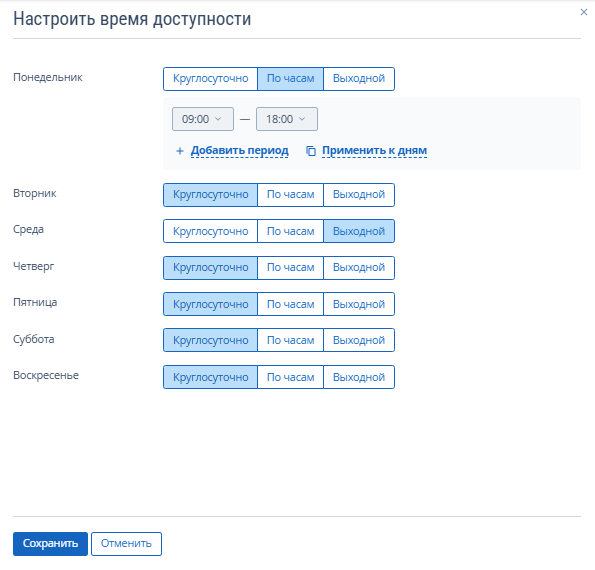Image resolution: width=595 pixels, height=570 pixels.
Task: Click the plus icon for adding a period
Action: 180,151
